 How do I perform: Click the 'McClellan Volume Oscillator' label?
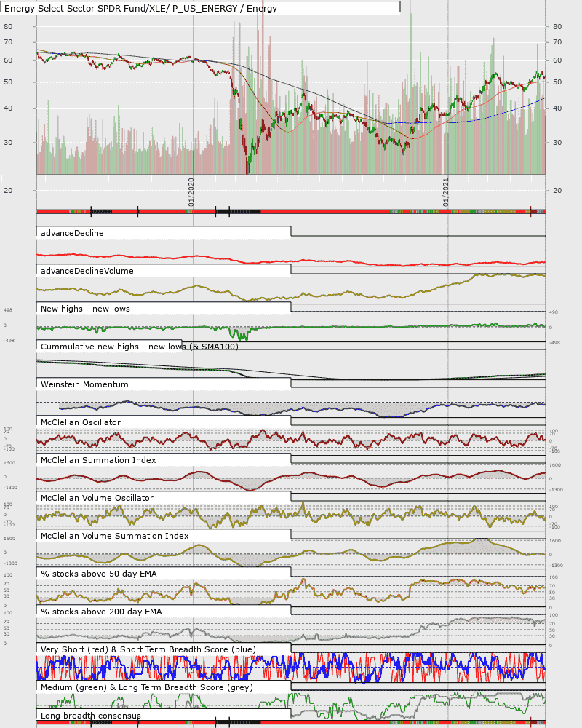[x=97, y=498]
